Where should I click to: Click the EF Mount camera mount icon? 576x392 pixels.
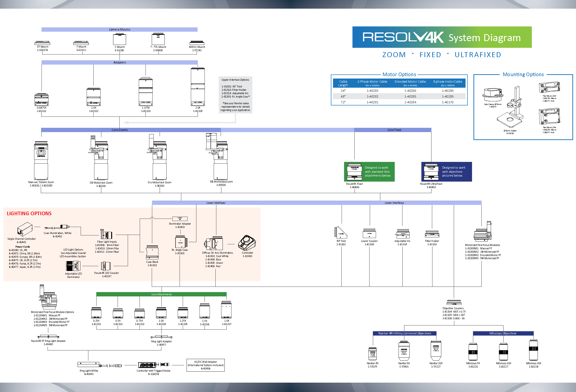pos(42,43)
